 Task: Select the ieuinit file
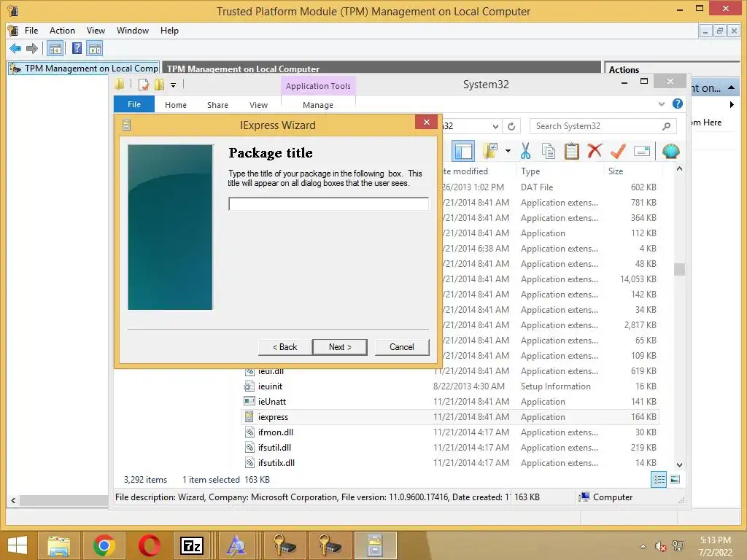coord(270,386)
